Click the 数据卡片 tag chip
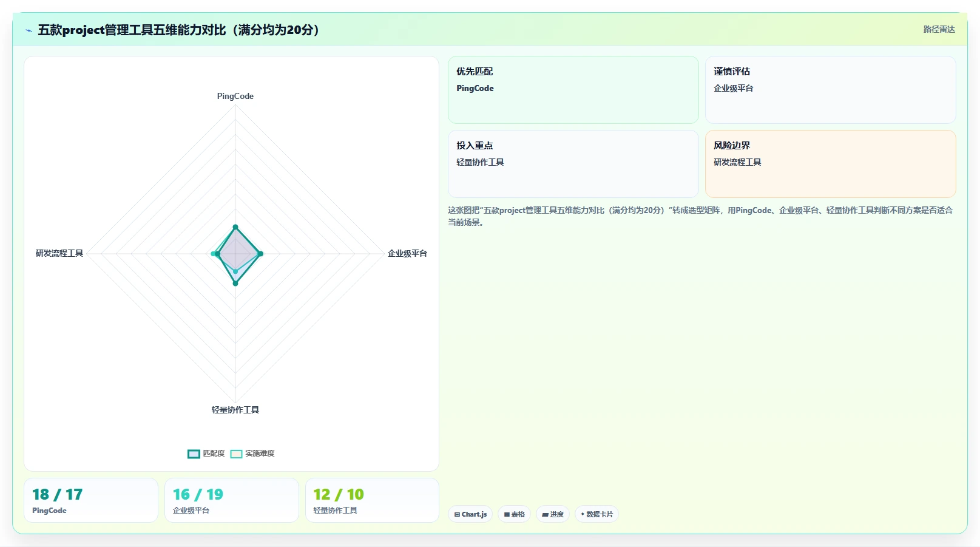 click(x=596, y=514)
